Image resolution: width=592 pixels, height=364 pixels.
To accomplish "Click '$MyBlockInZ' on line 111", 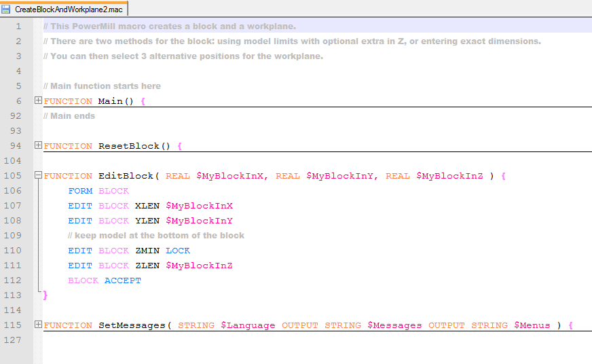I will point(200,266).
